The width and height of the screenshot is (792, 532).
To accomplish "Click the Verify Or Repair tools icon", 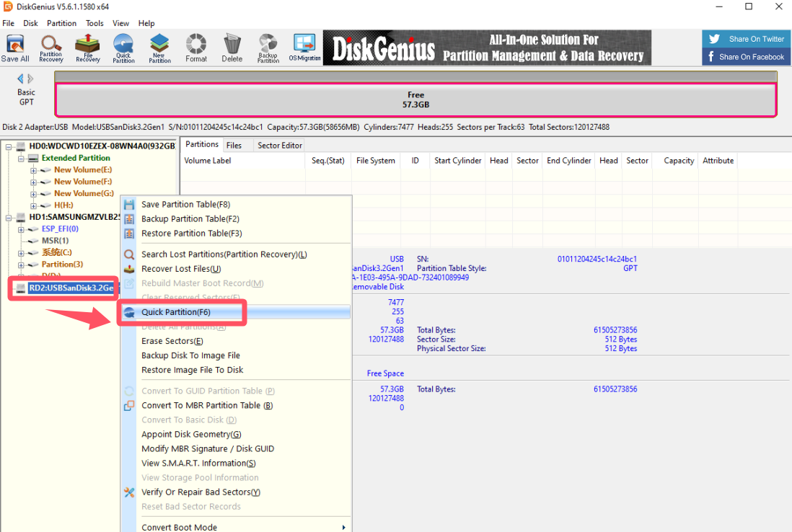I will 129,492.
